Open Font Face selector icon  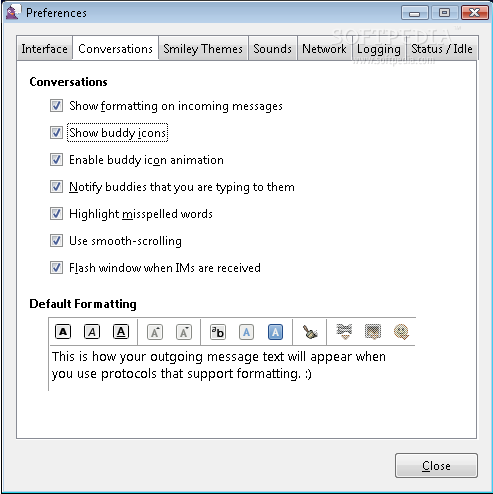pyautogui.click(x=218, y=332)
